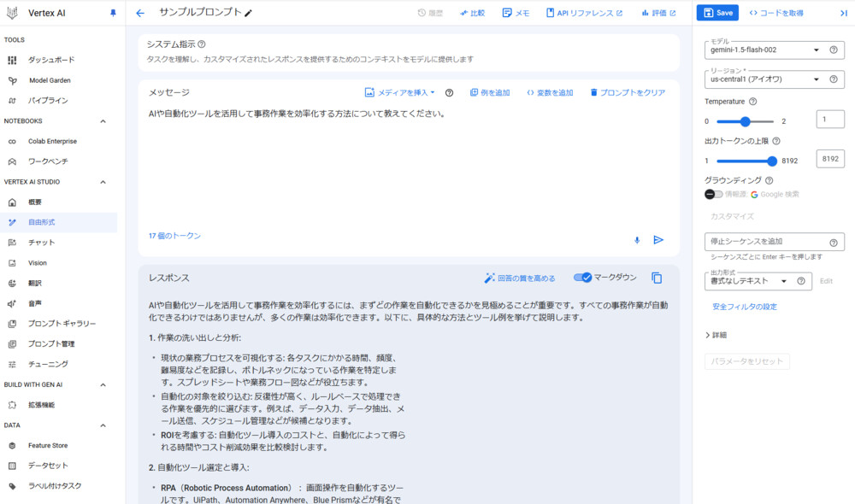Click 例を追加 to add an example
This screenshot has width=855, height=504.
click(x=490, y=92)
